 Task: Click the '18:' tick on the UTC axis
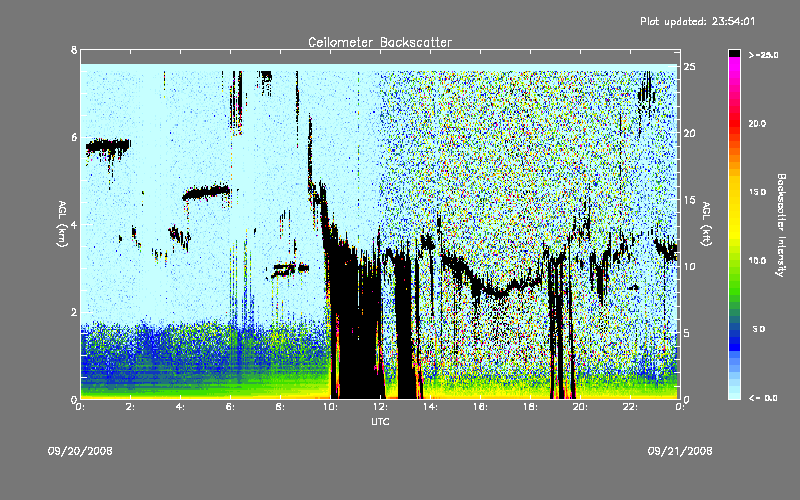pos(531,407)
